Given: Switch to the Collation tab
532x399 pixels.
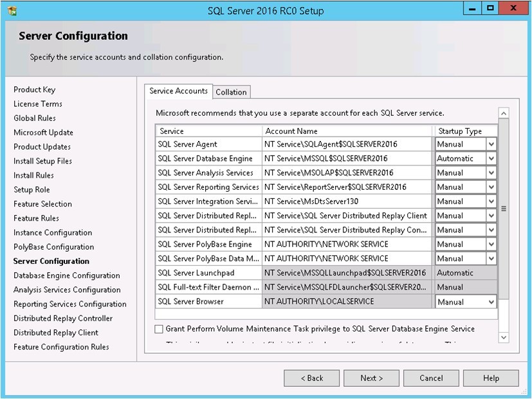Looking at the screenshot, I should pos(232,92).
